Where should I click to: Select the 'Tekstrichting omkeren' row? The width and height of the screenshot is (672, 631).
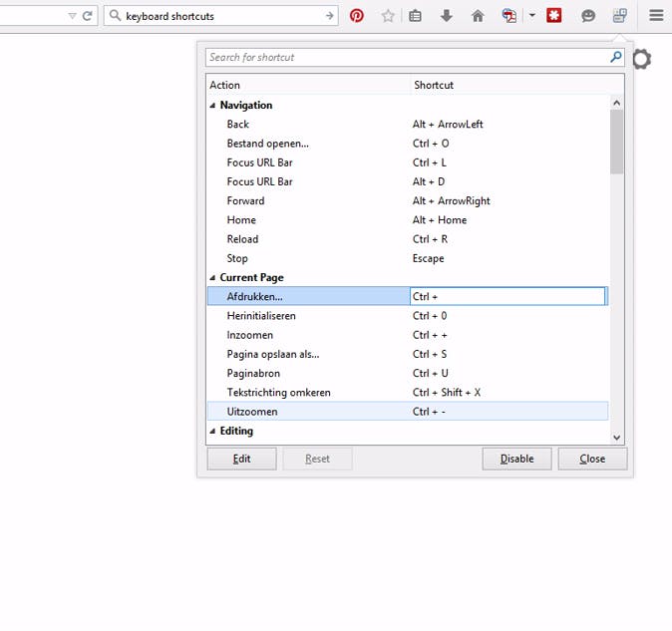tap(408, 393)
